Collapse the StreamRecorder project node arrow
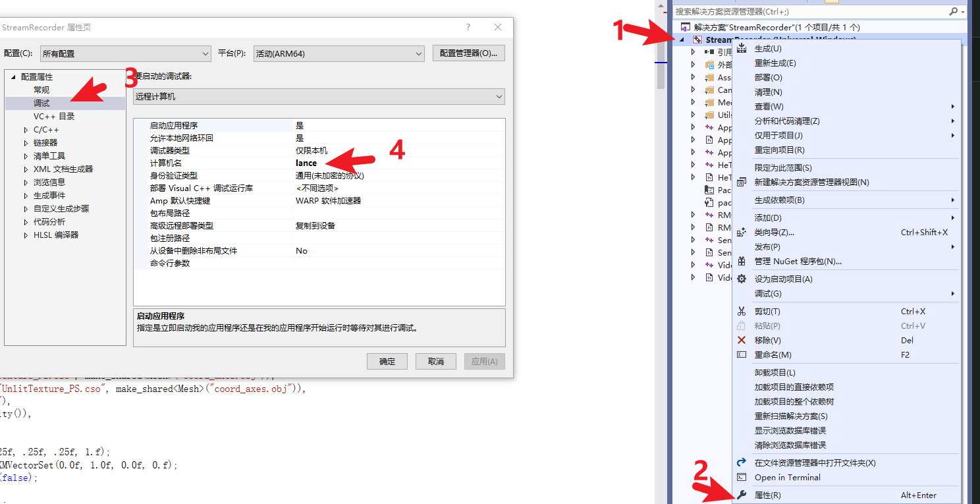The height and width of the screenshot is (504, 980). pos(682,40)
